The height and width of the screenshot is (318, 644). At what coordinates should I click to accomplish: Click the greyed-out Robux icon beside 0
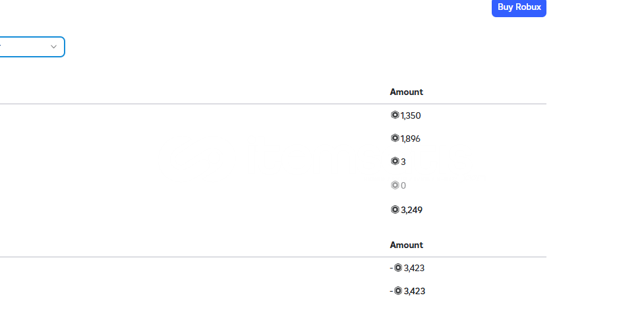[x=395, y=185]
